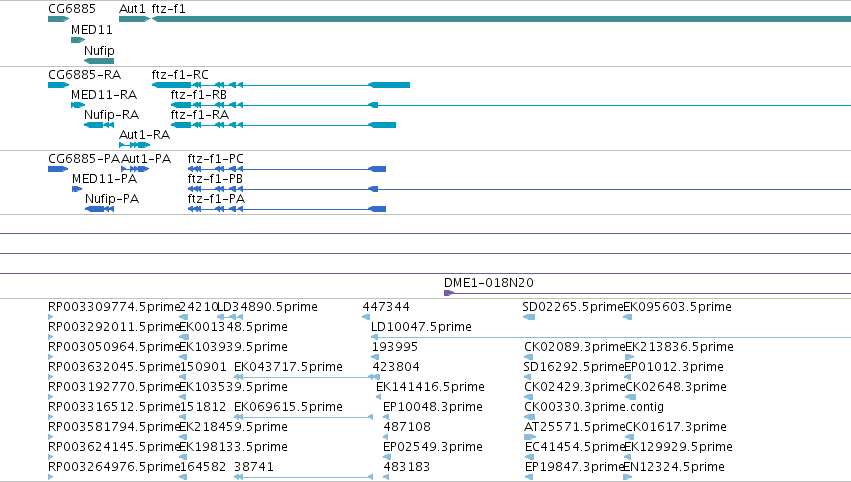Click the EK103539.5prime EST label
The height and width of the screenshot is (482, 851).
(x=233, y=388)
